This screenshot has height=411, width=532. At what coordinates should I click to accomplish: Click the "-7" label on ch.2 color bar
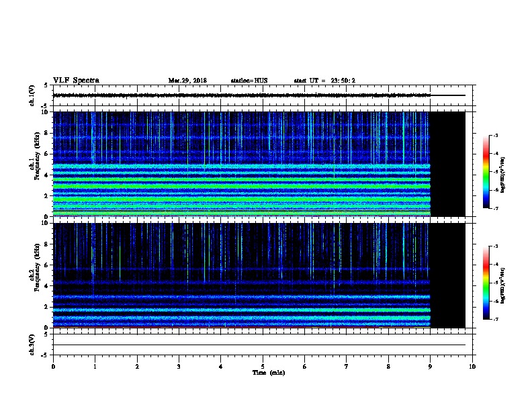[x=495, y=319]
